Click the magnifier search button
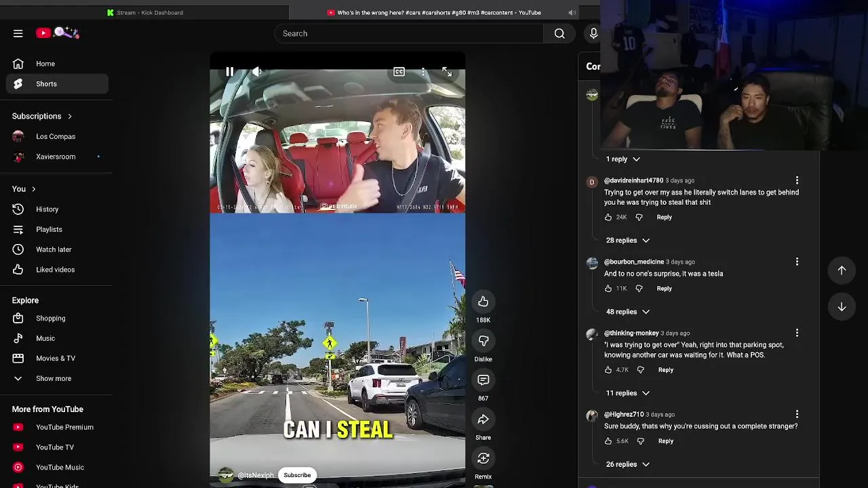Viewport: 868px width, 488px height. click(x=559, y=33)
